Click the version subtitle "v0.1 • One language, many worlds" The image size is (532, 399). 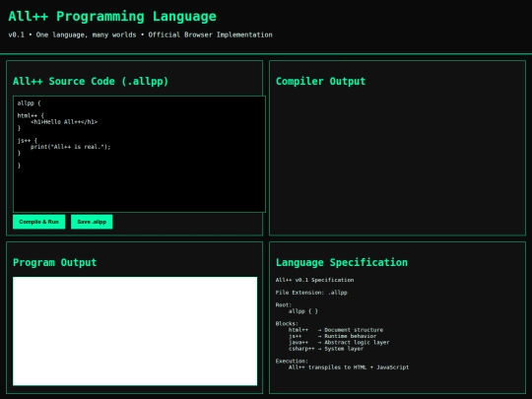tap(72, 34)
